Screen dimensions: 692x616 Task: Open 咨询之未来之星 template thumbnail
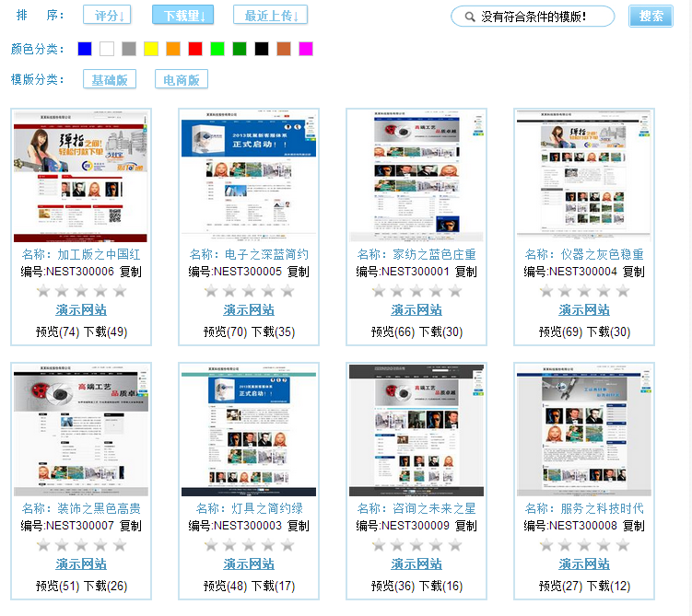pos(416,430)
